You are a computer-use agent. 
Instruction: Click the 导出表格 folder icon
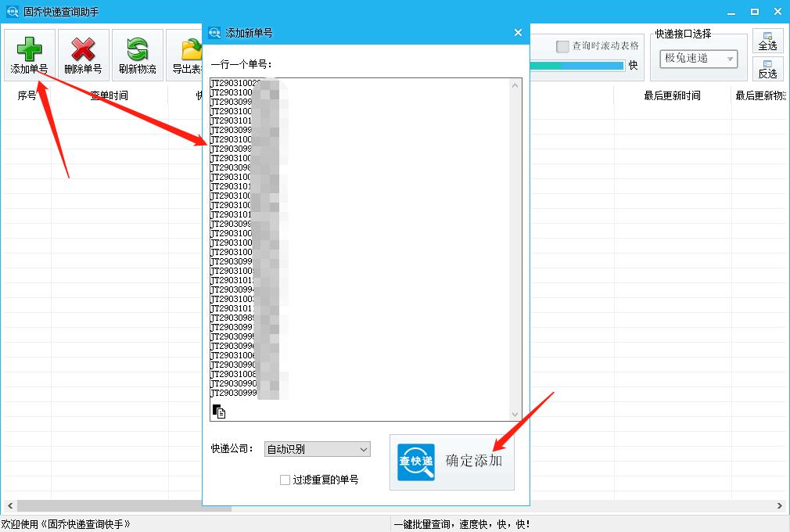192,49
